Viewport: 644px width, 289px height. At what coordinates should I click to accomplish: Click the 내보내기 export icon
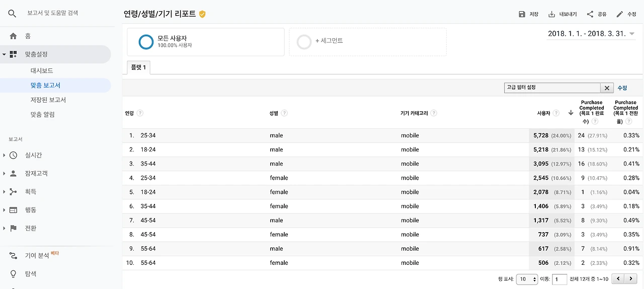tap(551, 14)
